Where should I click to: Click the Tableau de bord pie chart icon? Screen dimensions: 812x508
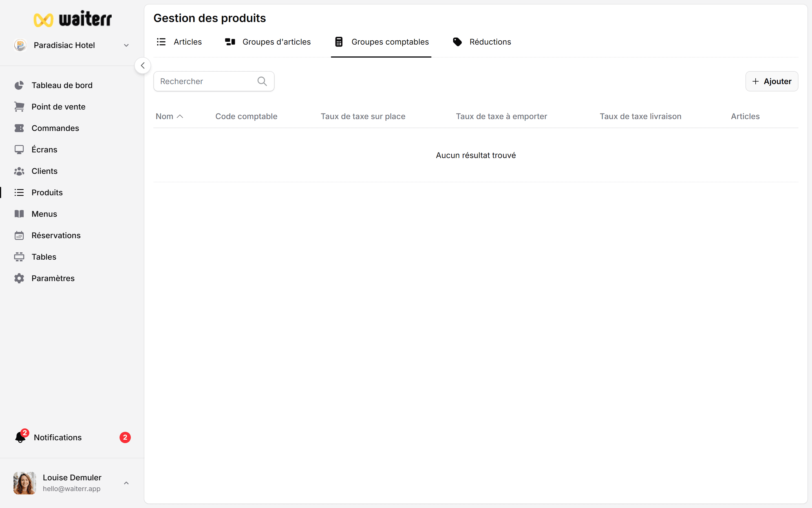pyautogui.click(x=19, y=85)
